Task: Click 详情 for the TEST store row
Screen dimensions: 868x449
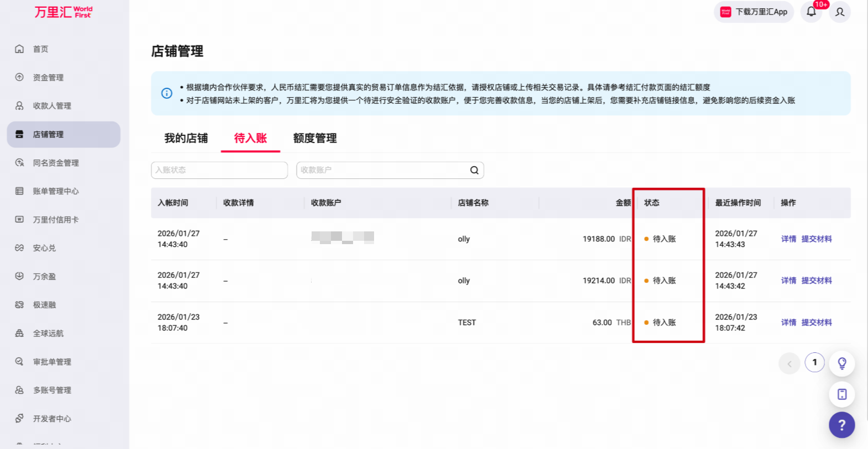Action: (788, 323)
